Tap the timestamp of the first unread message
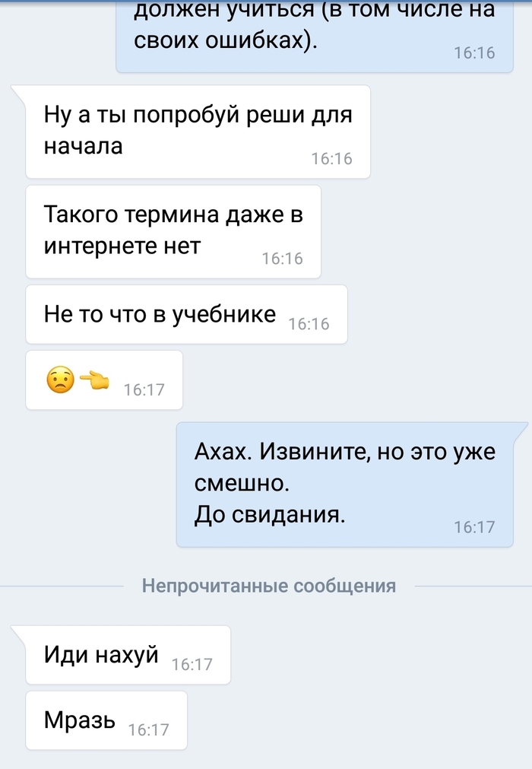Viewport: 532px width, 769px height. [192, 665]
